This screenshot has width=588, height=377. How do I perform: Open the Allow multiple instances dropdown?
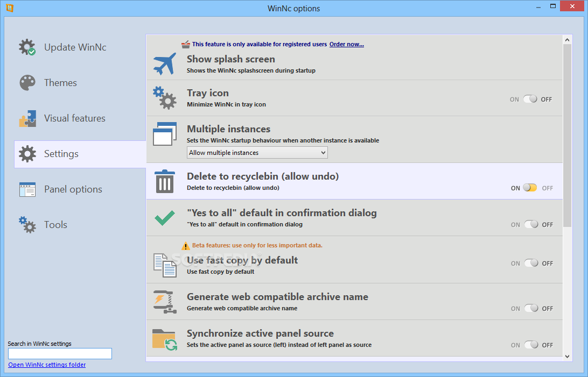point(257,153)
